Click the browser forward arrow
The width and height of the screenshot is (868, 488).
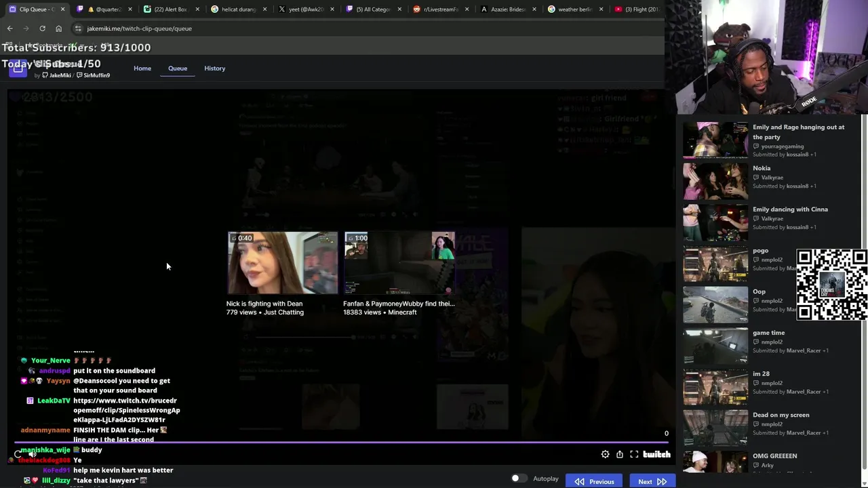(x=26, y=28)
